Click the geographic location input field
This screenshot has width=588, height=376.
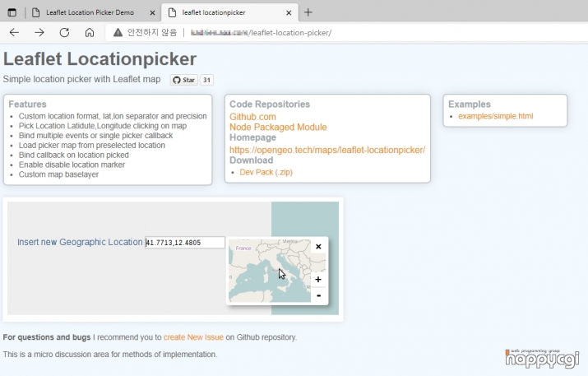[185, 243]
